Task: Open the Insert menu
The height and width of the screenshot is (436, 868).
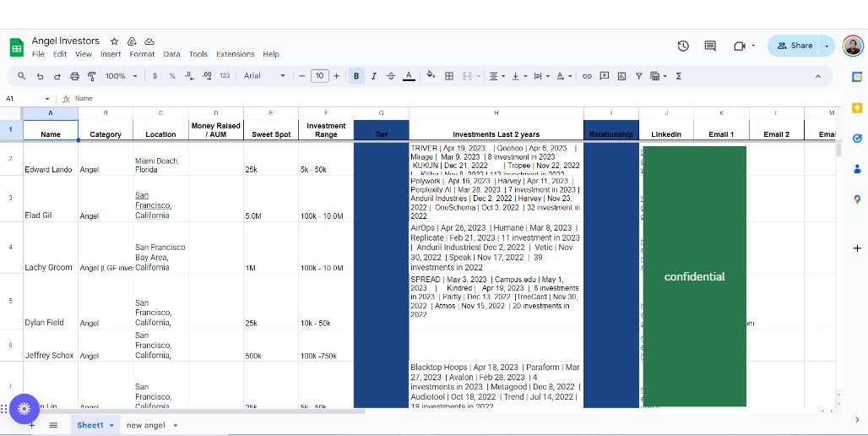Action: 111,54
